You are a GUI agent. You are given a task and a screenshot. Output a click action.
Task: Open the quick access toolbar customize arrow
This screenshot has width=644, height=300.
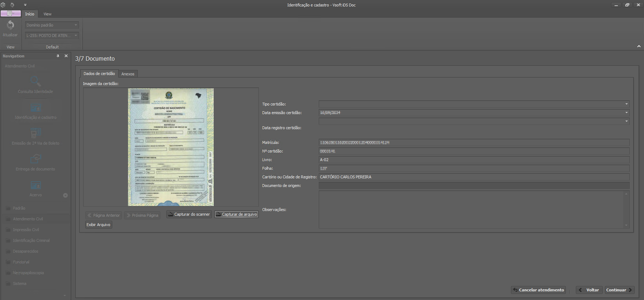[25, 5]
